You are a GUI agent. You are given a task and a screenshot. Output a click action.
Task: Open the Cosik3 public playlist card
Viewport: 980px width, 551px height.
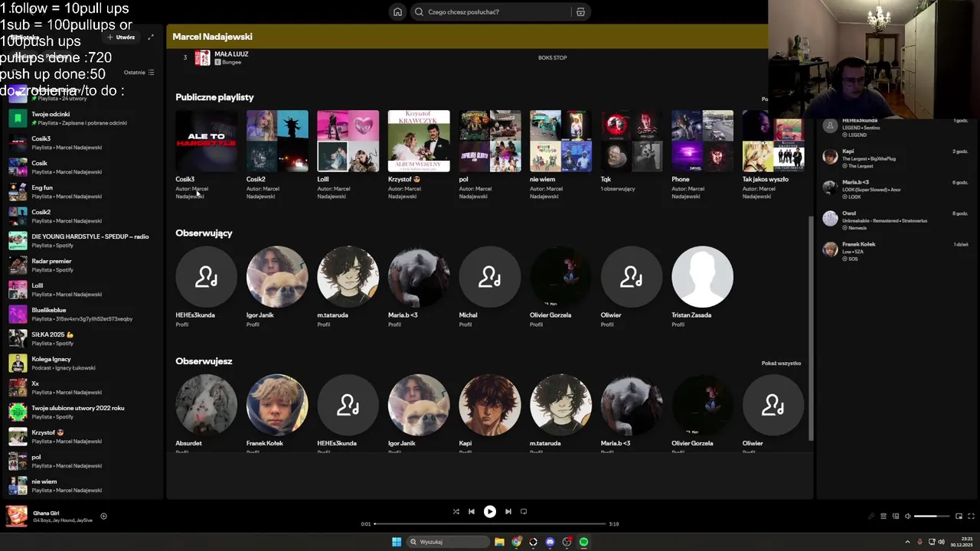(x=206, y=155)
